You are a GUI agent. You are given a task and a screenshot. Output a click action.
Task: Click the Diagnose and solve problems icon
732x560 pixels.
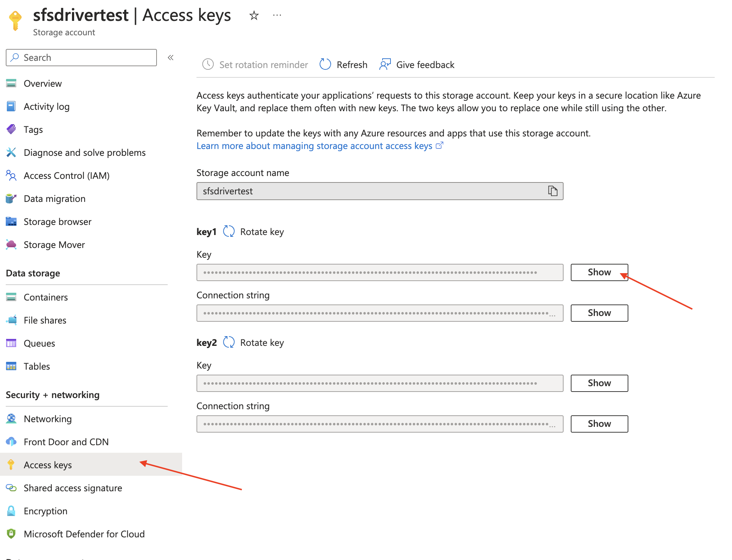11,153
